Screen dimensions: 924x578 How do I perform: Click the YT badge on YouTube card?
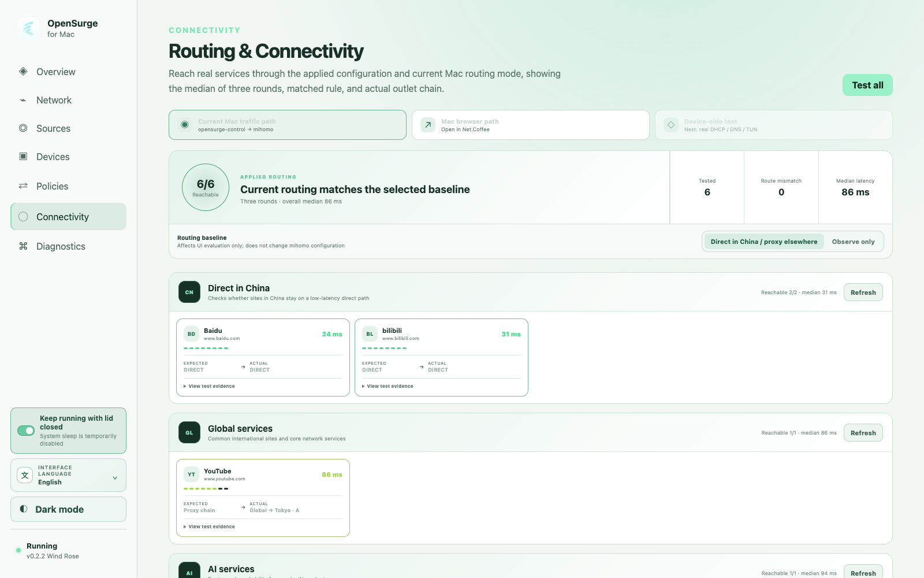(191, 475)
